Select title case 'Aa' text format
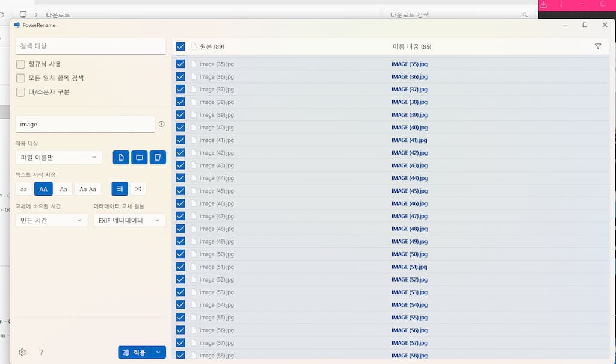 tap(63, 189)
